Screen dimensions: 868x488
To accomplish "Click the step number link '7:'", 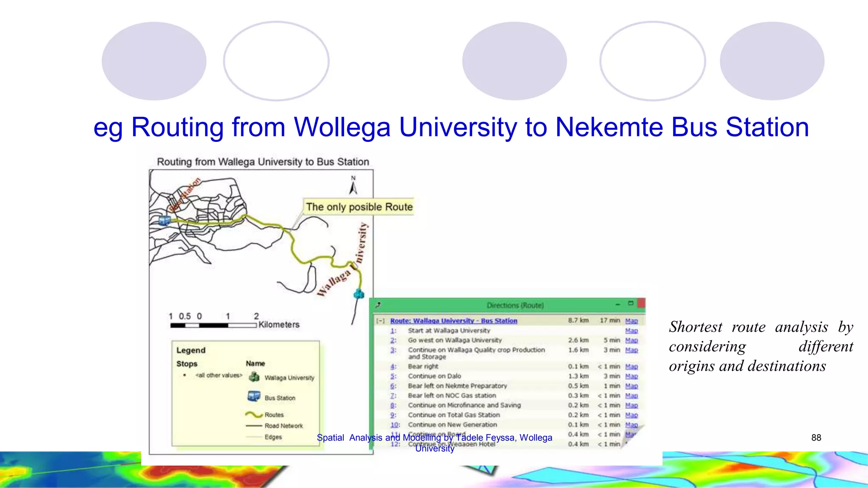I will [393, 396].
